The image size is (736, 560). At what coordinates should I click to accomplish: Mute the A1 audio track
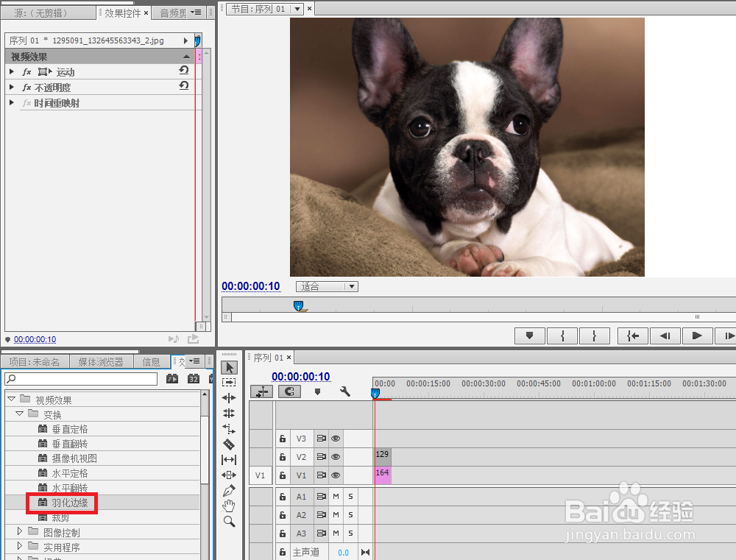[336, 496]
